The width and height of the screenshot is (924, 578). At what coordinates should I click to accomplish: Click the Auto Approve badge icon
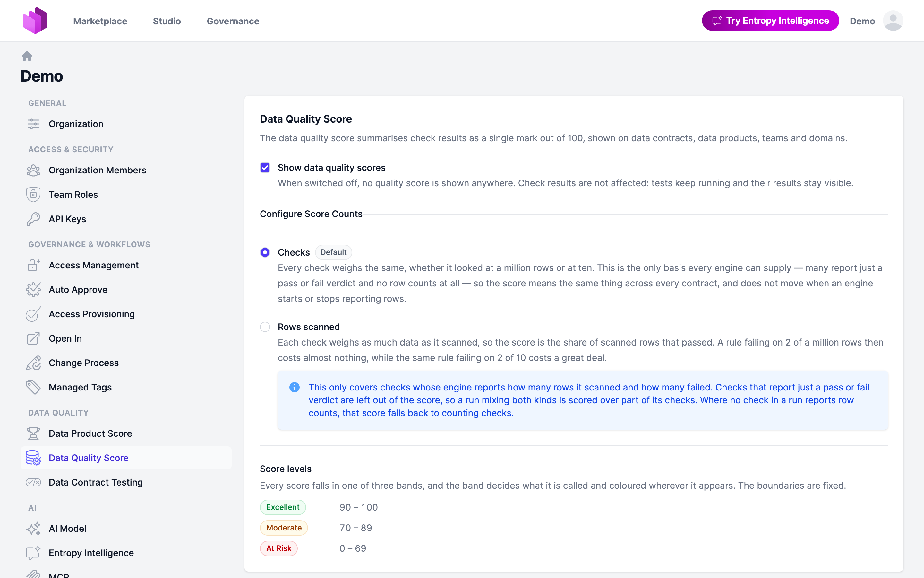(33, 290)
